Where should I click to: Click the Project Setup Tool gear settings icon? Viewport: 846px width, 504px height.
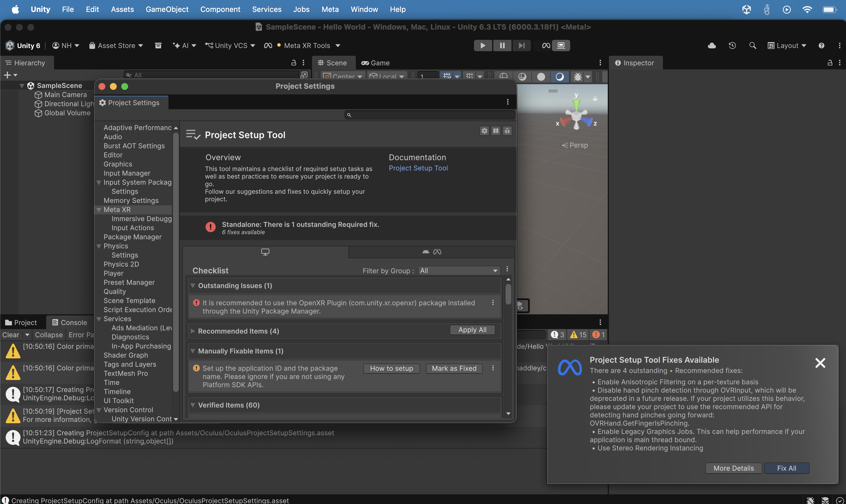pos(484,131)
